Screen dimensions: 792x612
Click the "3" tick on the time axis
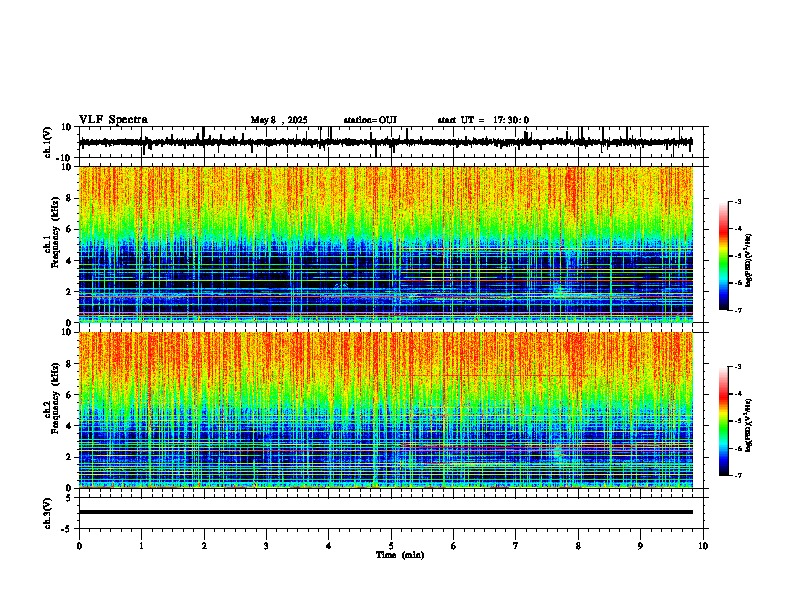(x=266, y=546)
